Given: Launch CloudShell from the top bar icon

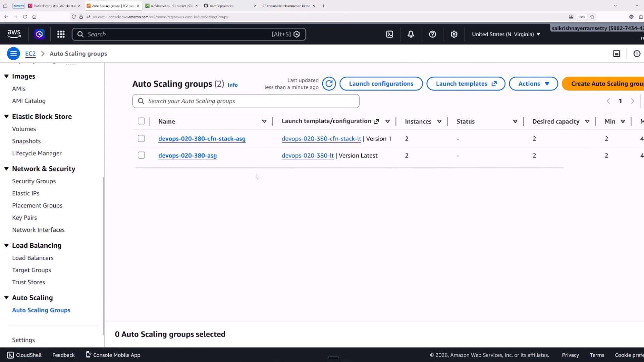Looking at the screenshot, I should 389,34.
